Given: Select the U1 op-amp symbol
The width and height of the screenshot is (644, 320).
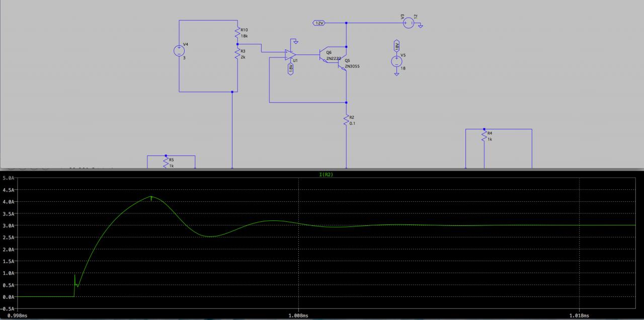Looking at the screenshot, I should point(290,55).
